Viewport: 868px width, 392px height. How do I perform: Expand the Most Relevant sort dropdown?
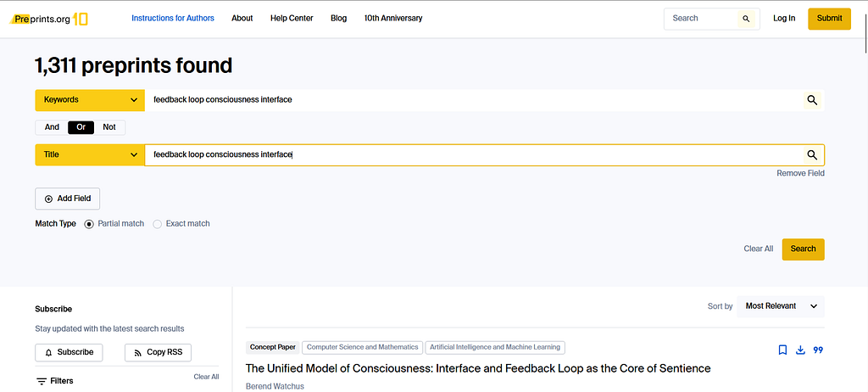point(781,306)
